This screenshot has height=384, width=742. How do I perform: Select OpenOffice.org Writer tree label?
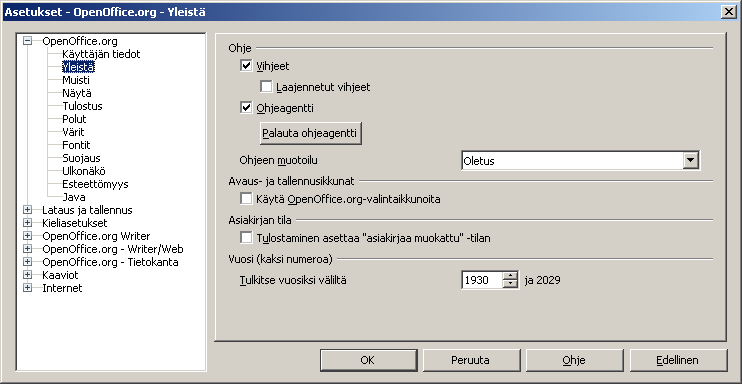click(97, 236)
